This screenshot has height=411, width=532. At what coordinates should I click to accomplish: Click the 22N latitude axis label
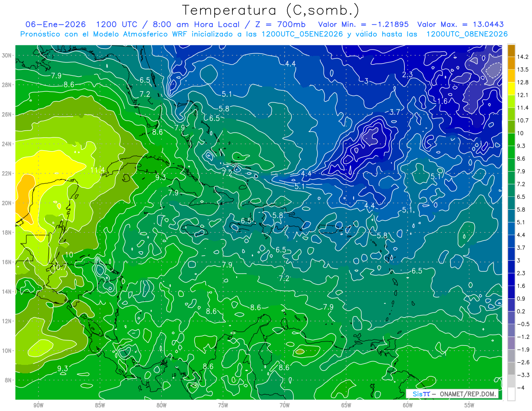(8, 173)
